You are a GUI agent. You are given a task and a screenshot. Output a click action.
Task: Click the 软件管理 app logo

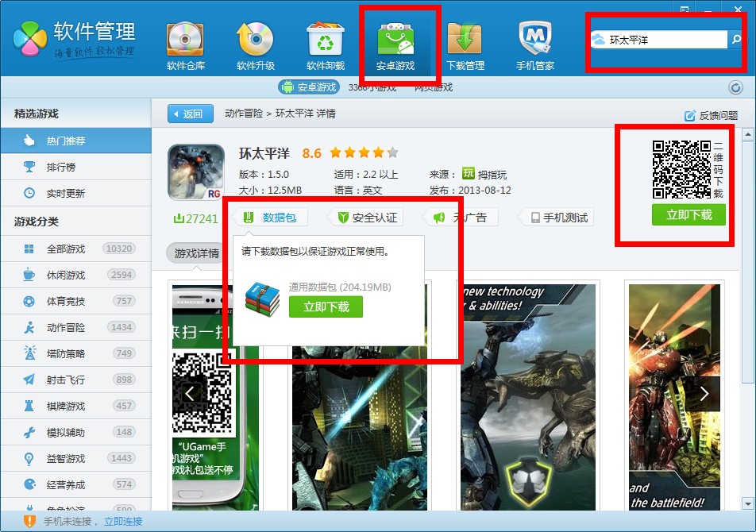click(75, 40)
